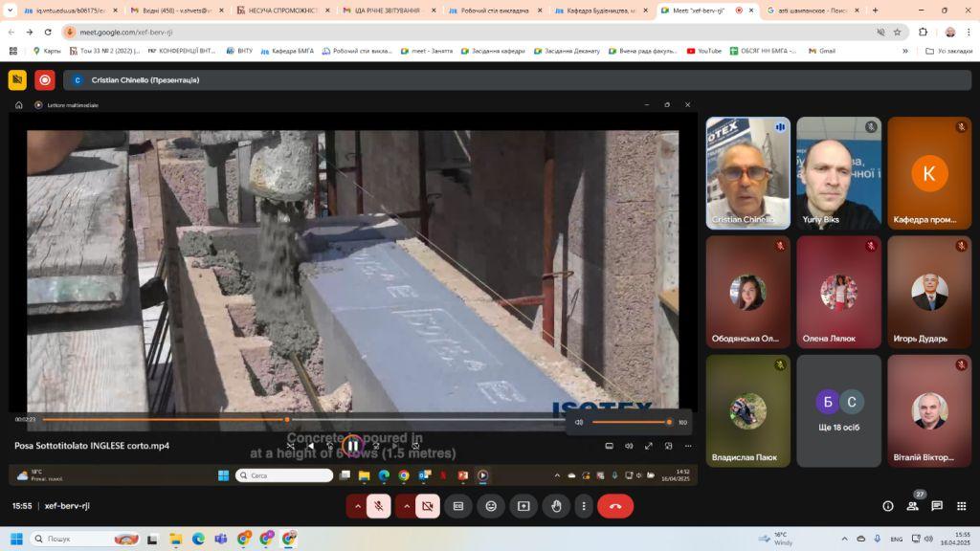Select Ободянська Ол... participant tile
Screen dimensions: 980x551
pyautogui.click(x=748, y=292)
